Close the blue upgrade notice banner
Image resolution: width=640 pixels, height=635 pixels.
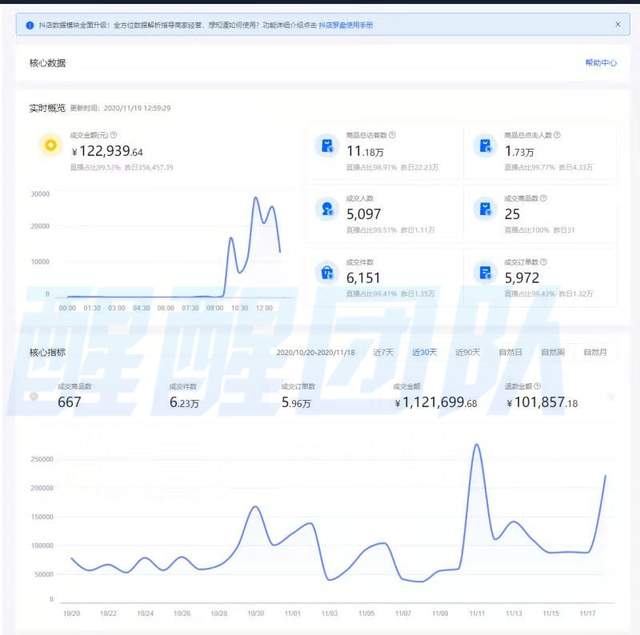pyautogui.click(x=617, y=25)
